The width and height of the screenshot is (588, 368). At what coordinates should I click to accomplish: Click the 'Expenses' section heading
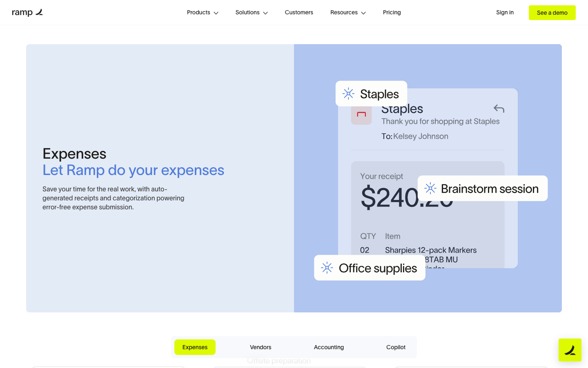tap(74, 154)
